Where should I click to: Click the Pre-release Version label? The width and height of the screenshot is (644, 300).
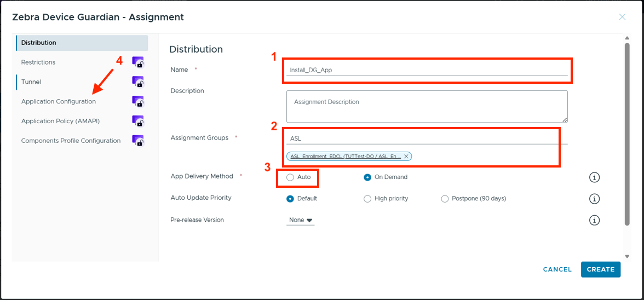197,220
